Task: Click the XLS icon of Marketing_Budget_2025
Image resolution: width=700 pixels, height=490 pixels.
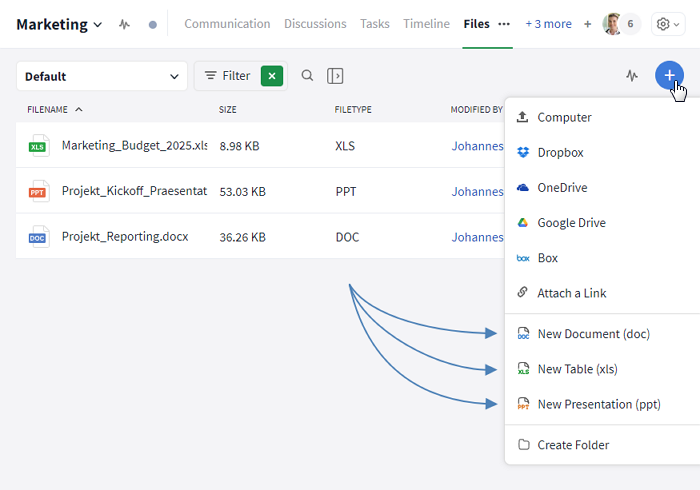Action: (x=38, y=145)
